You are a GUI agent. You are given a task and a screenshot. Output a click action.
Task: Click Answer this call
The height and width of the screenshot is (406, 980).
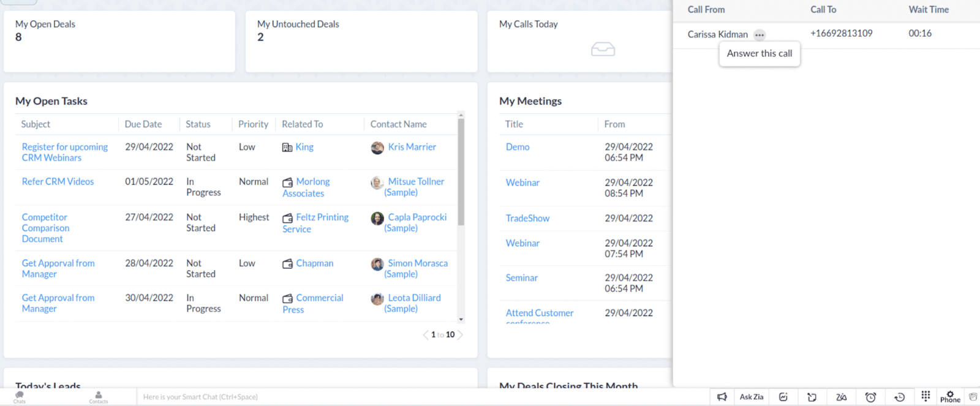click(x=759, y=53)
